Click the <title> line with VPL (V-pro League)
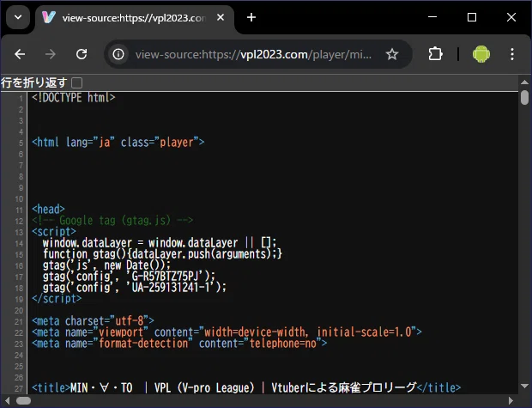This screenshot has height=408, width=532. point(246,387)
